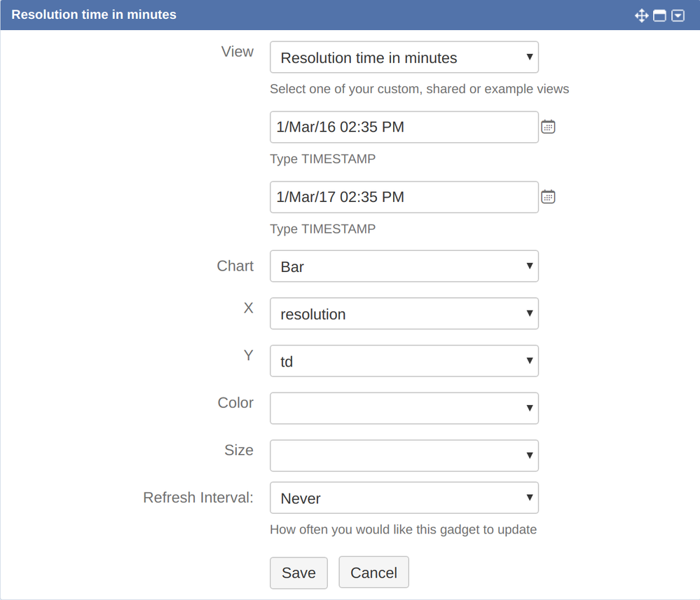This screenshot has width=700, height=600.
Task: Click the dropdown arrow on the Refresh Interval selector
Action: coord(529,498)
